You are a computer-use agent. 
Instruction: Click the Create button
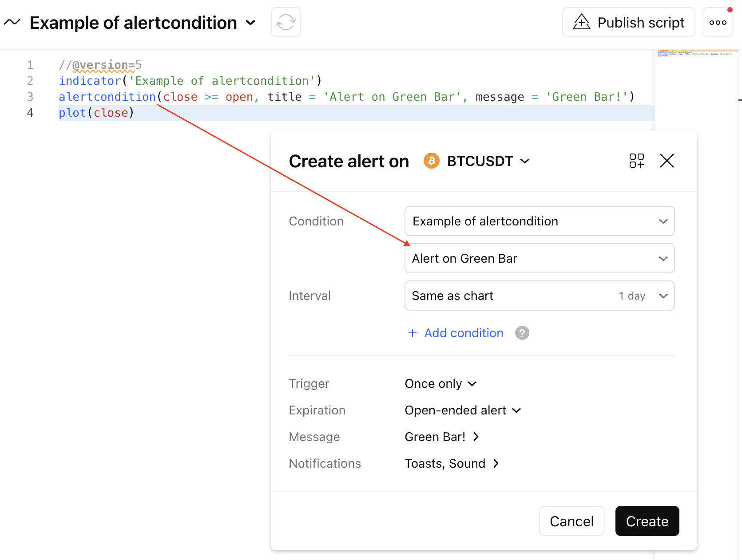(647, 521)
